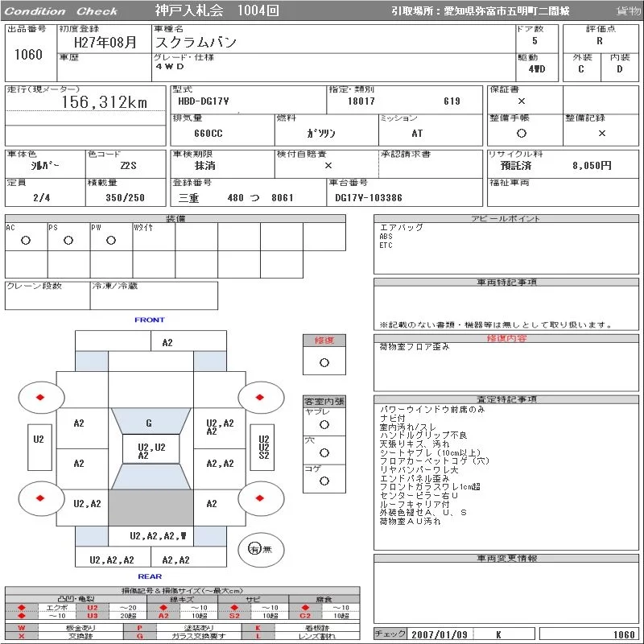Select the interior ヤブレ tear circle

(324, 425)
